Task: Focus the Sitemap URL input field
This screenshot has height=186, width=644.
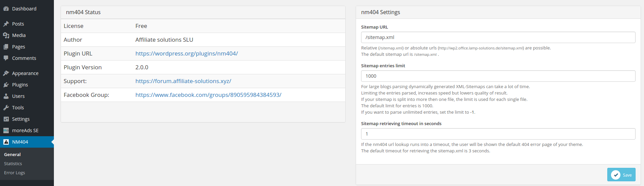Action: [x=498, y=37]
